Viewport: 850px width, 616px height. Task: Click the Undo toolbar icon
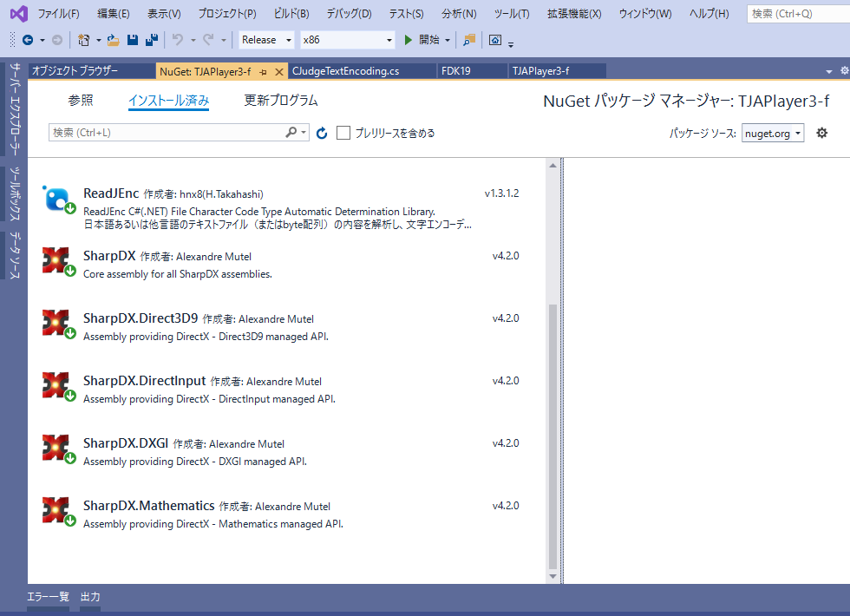[x=179, y=39]
